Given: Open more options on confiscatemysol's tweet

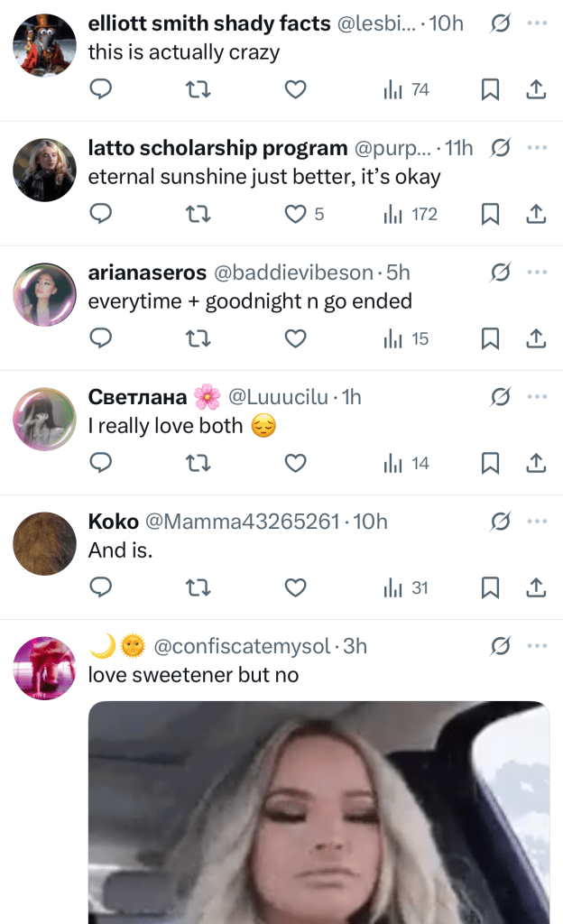Looking at the screenshot, I should 538,645.
